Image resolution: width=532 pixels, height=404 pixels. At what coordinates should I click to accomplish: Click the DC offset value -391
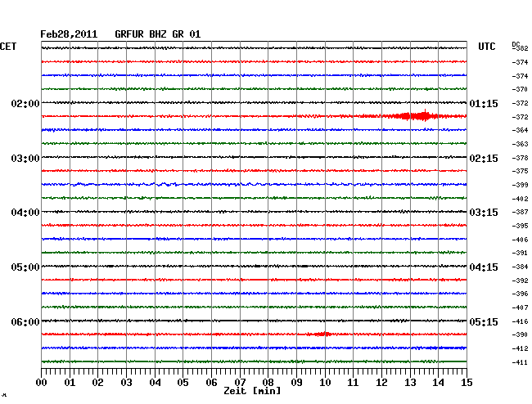click(x=520, y=253)
